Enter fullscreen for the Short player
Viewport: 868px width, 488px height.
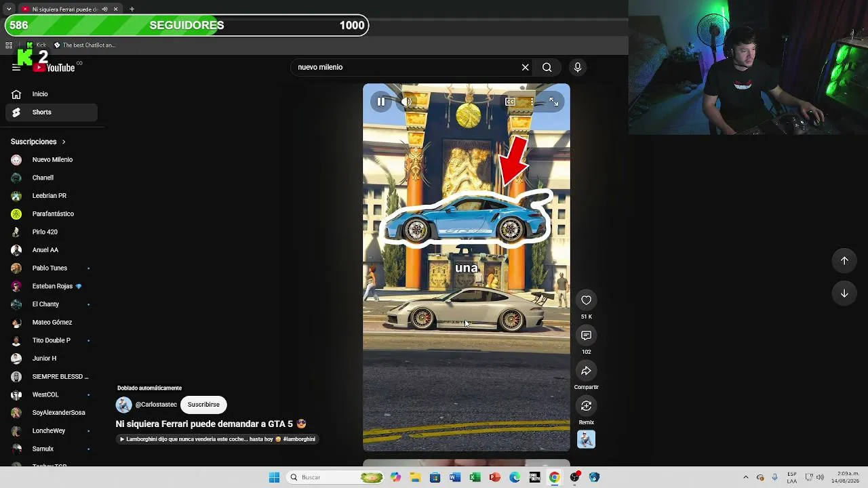click(x=553, y=102)
